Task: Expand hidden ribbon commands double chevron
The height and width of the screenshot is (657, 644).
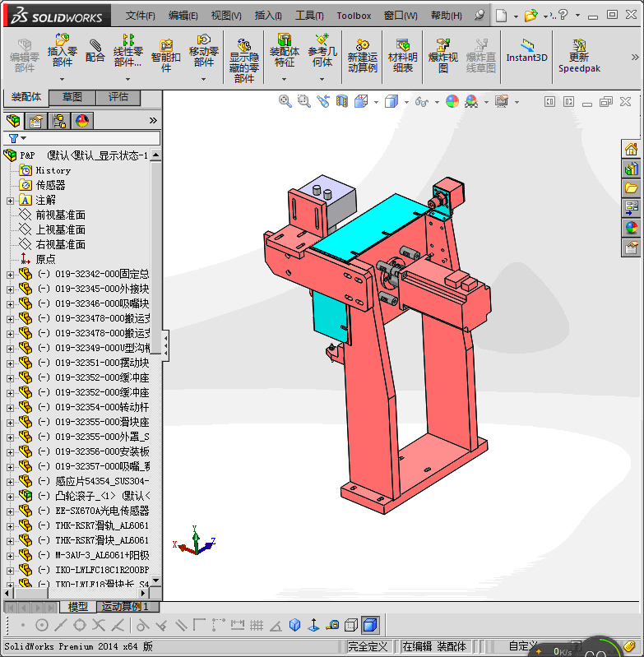Action: 635,57
